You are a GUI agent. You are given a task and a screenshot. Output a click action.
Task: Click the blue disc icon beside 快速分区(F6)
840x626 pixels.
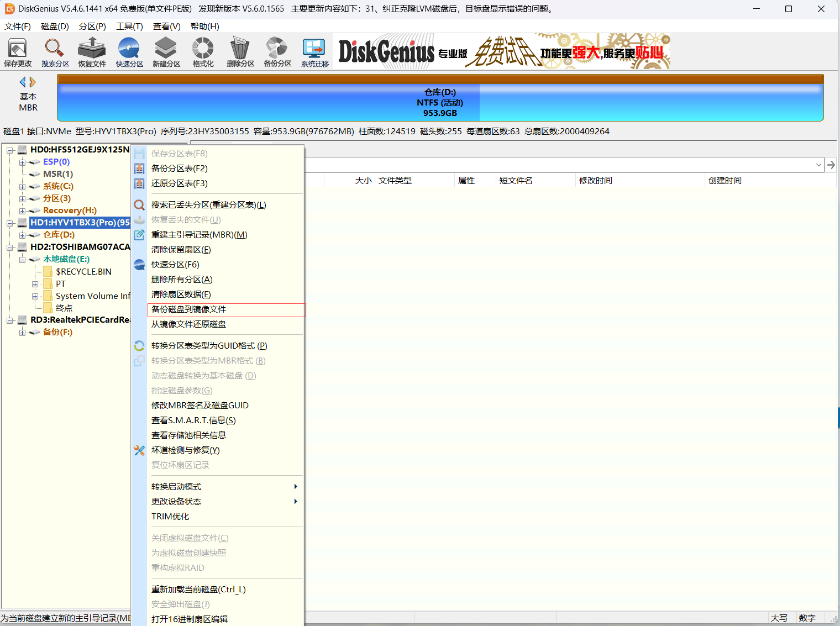[x=139, y=265]
